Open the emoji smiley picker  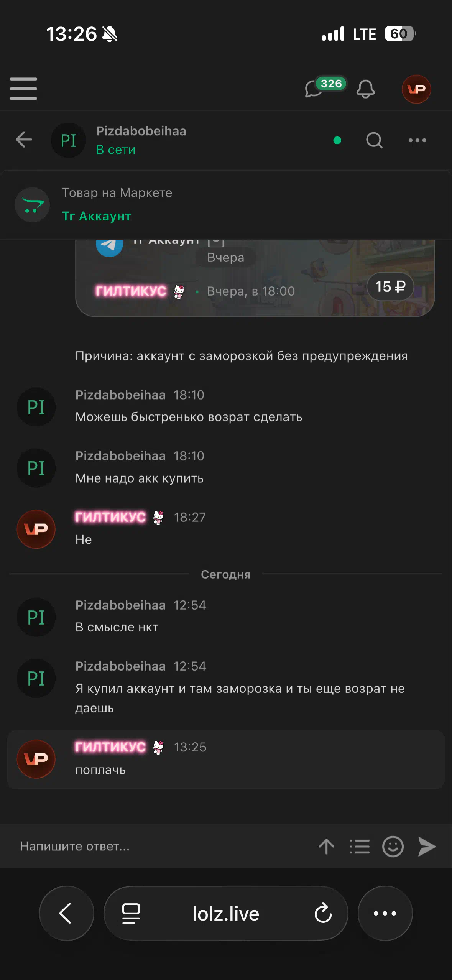point(393,846)
